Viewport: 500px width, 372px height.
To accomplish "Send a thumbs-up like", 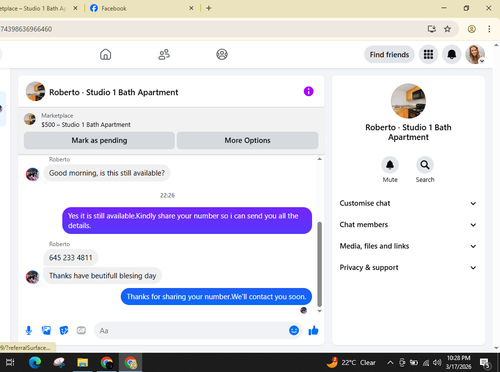I will (x=313, y=330).
